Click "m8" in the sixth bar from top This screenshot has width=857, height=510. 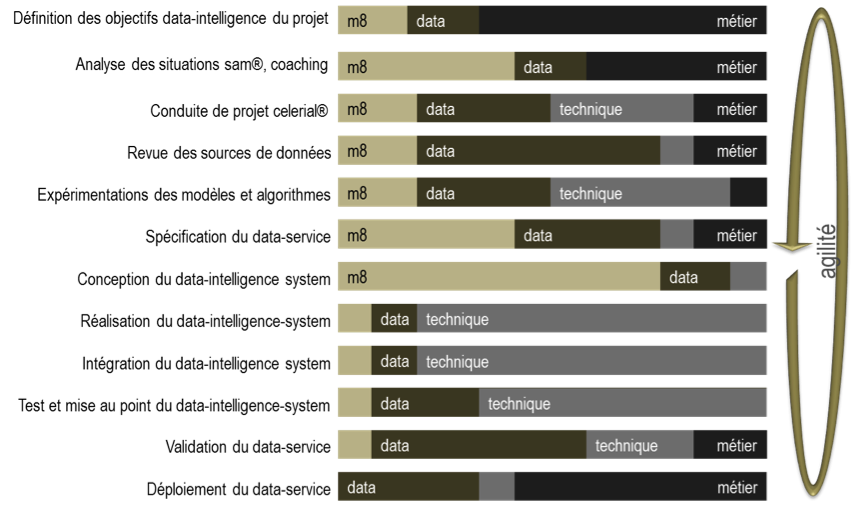(x=425, y=235)
